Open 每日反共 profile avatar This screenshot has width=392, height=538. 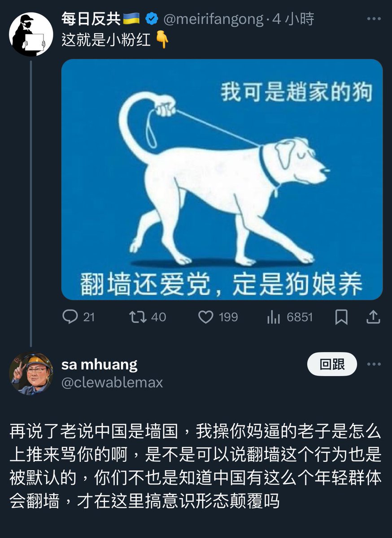[x=31, y=35]
